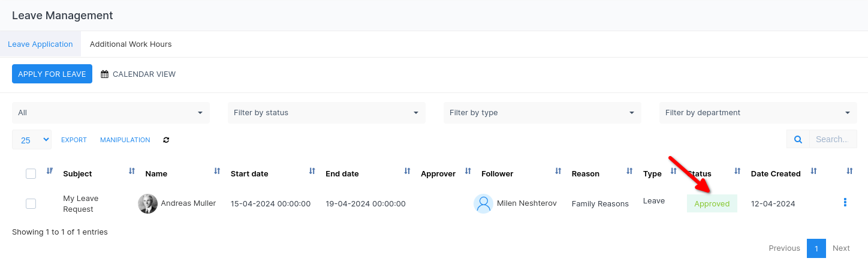Sort table by Start date arrows
The height and width of the screenshot is (261, 868).
(312, 172)
